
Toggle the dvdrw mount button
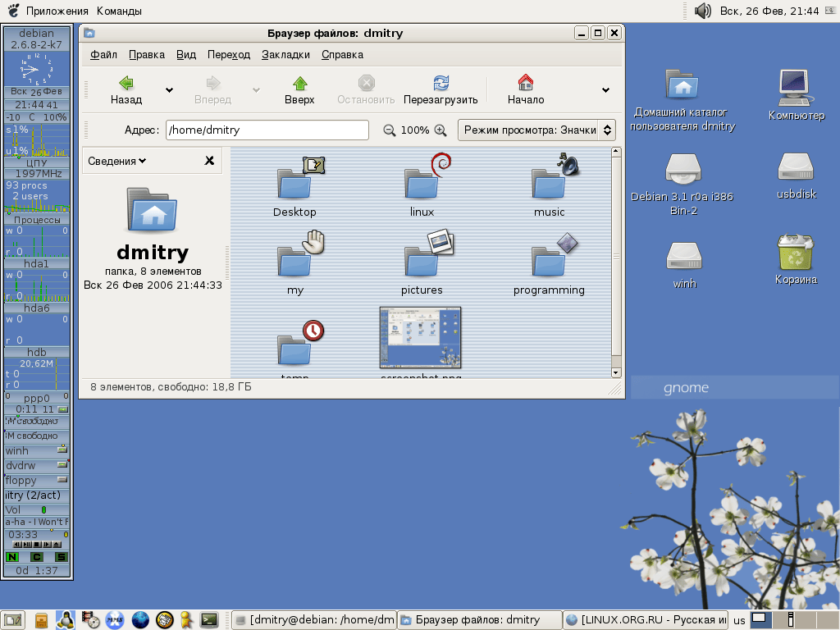62,465
